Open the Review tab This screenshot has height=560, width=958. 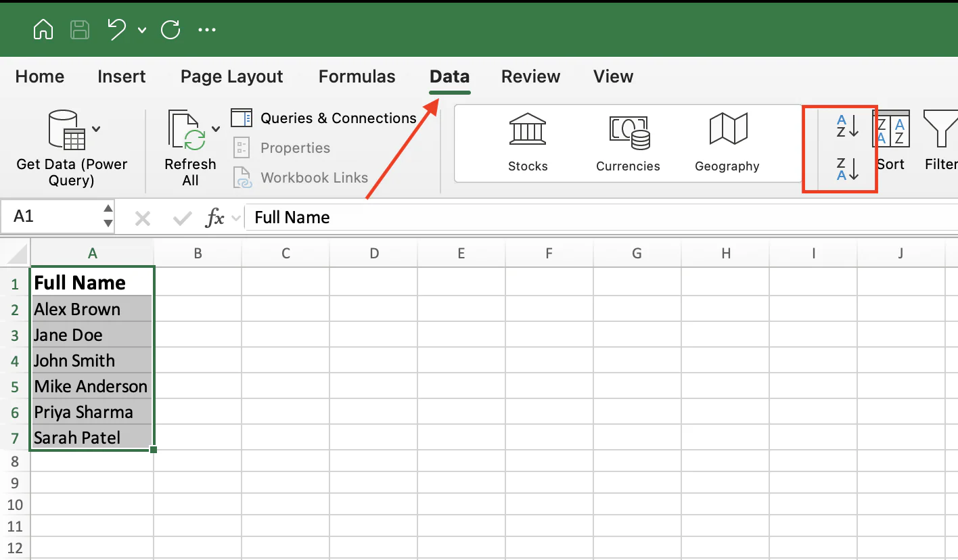[x=531, y=76]
